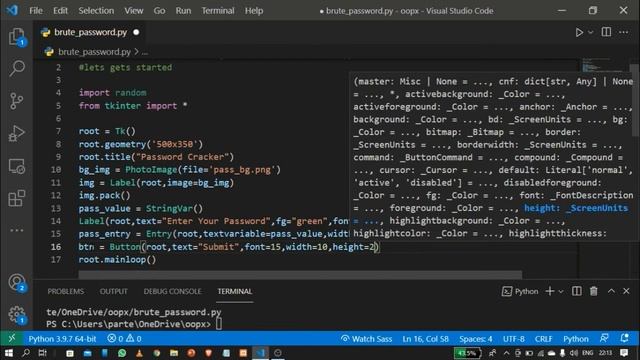Open the Search view in activity bar
The image size is (640, 360).
tap(17, 68)
